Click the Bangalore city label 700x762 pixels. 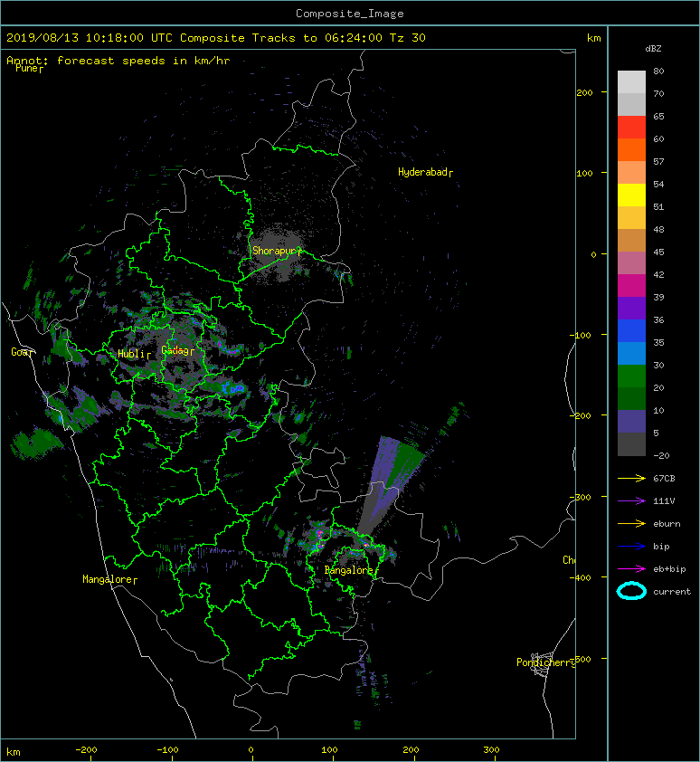[x=351, y=570]
